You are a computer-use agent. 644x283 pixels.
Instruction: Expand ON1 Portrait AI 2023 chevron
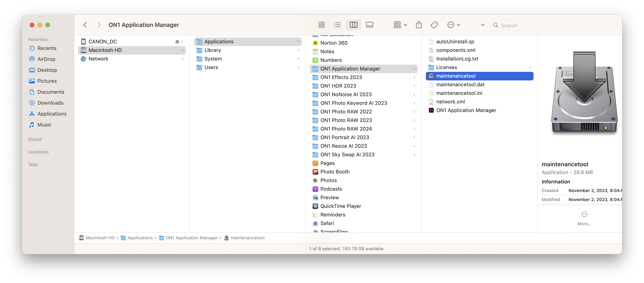414,137
